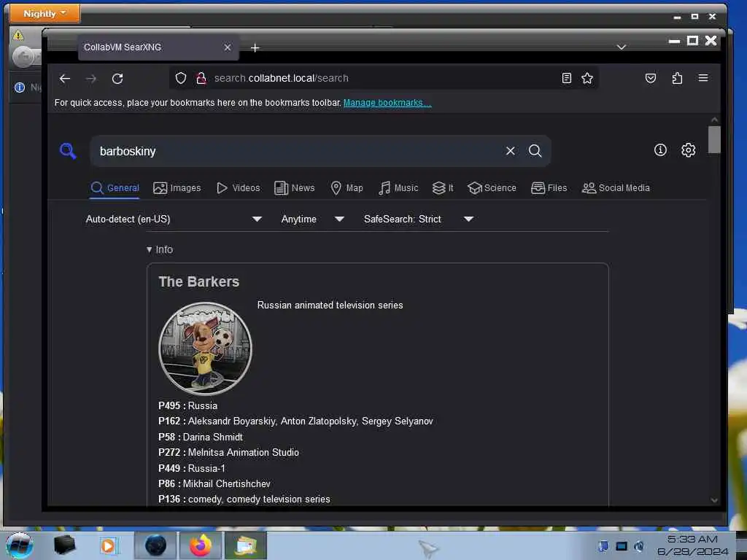Open the Nightly menu button in back window
747x560 pixels.
click(x=44, y=13)
